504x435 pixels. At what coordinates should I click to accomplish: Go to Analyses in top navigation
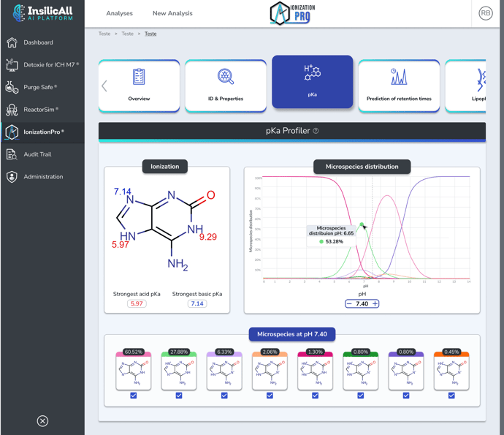(x=119, y=13)
